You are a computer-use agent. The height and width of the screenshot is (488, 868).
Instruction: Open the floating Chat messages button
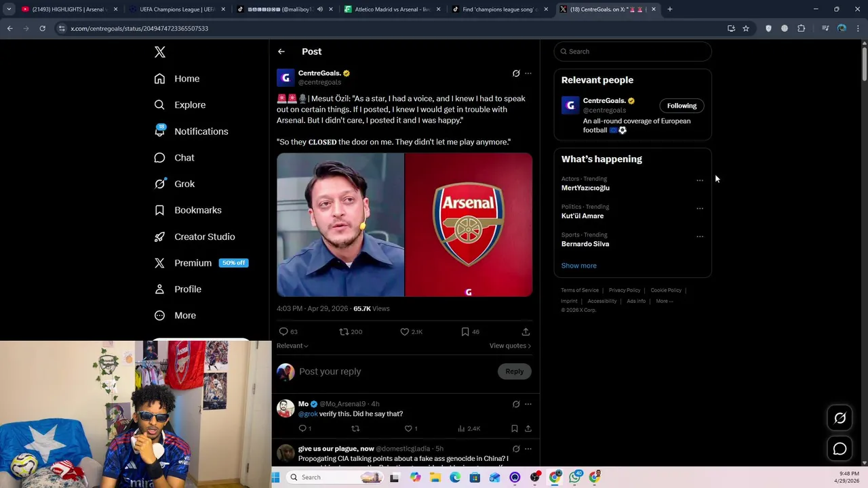click(840, 449)
